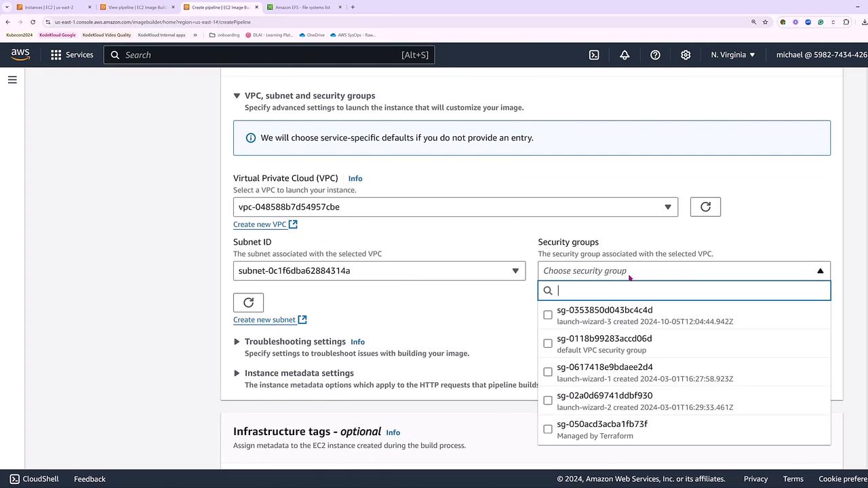868x488 pixels.
Task: Open the AWS SysOps bookmark
Action: [x=353, y=35]
